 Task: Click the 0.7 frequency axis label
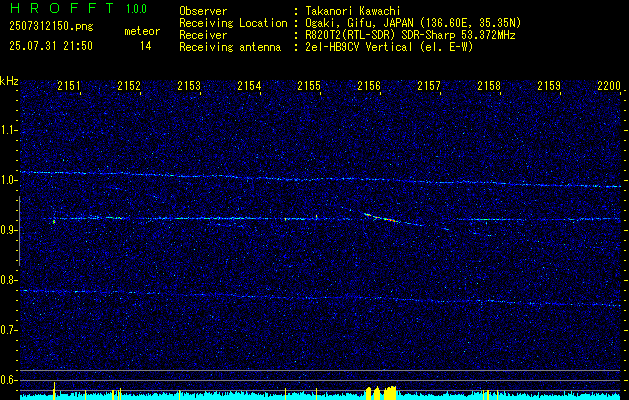[x=8, y=331]
